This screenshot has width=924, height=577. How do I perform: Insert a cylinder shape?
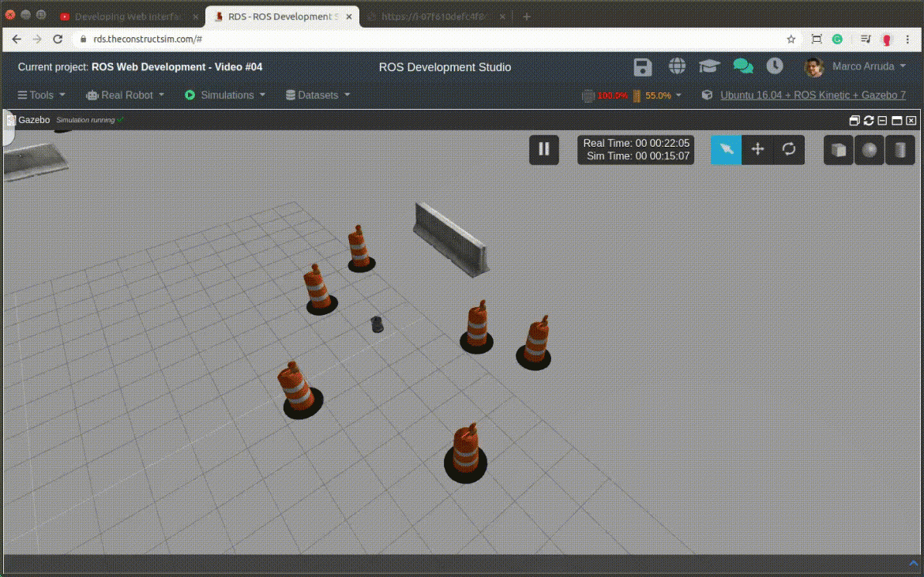900,149
